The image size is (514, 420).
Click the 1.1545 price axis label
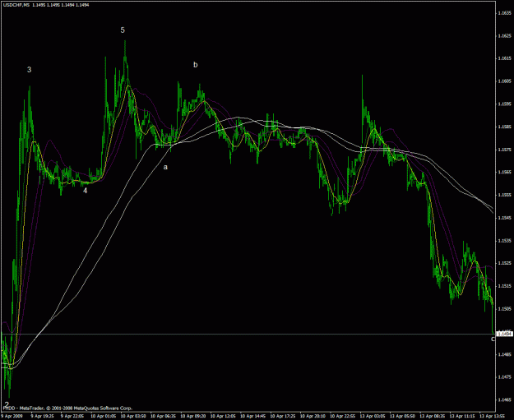tap(504, 218)
